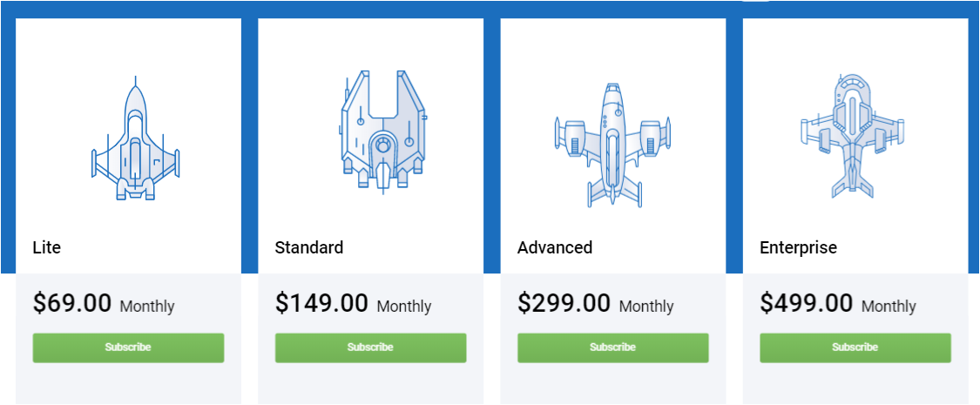Click the $299.00 price text
980x405 pixels.
click(x=564, y=303)
